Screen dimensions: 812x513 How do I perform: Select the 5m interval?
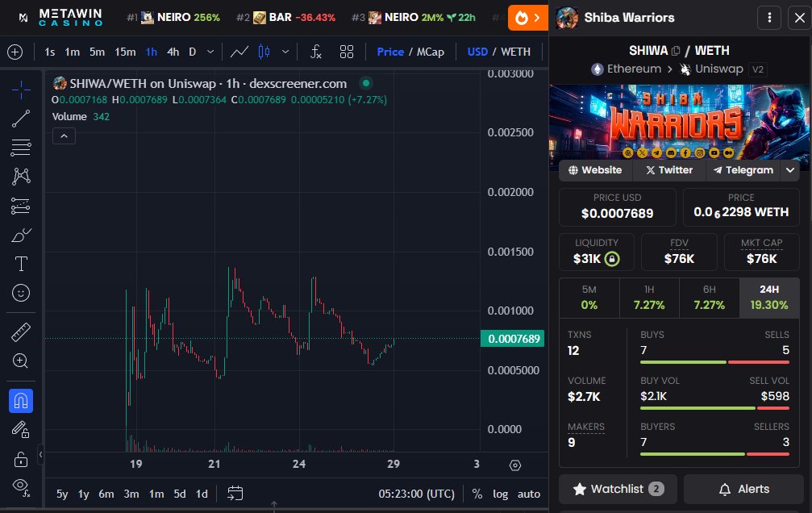coord(97,52)
